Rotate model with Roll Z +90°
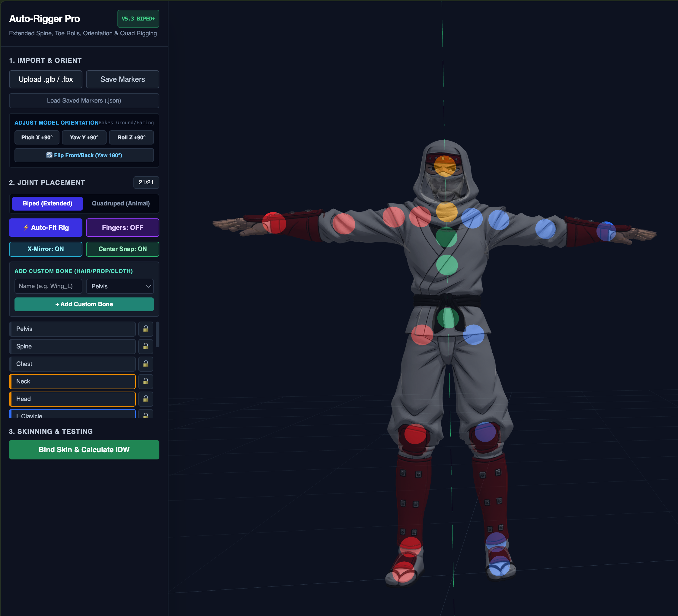Image resolution: width=678 pixels, height=616 pixels. [131, 138]
